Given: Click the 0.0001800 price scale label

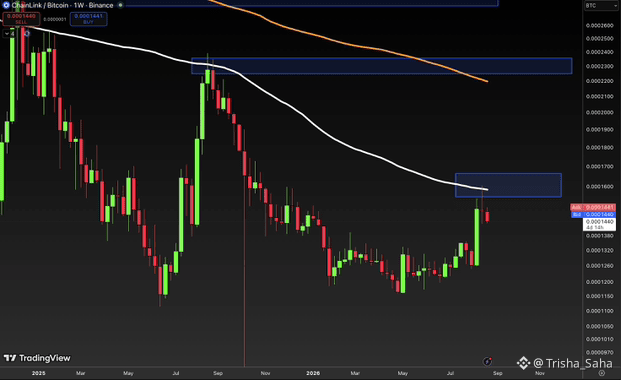Looking at the screenshot, I should (599, 147).
